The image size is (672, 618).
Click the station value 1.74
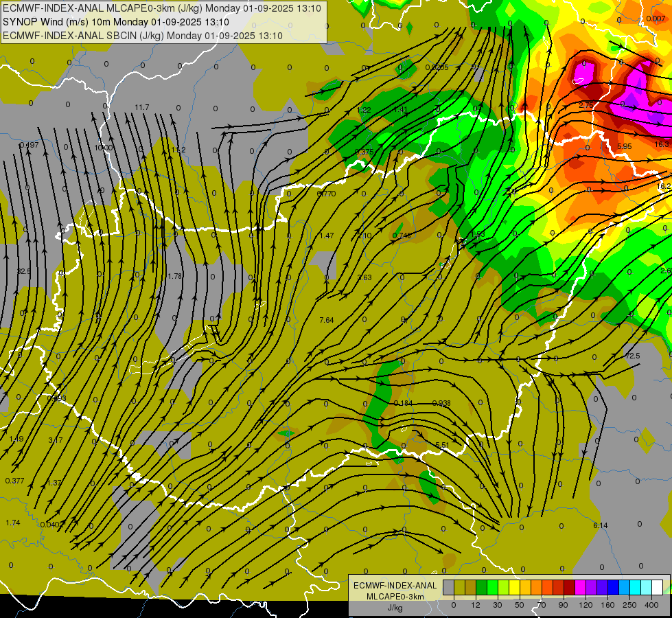(13, 523)
